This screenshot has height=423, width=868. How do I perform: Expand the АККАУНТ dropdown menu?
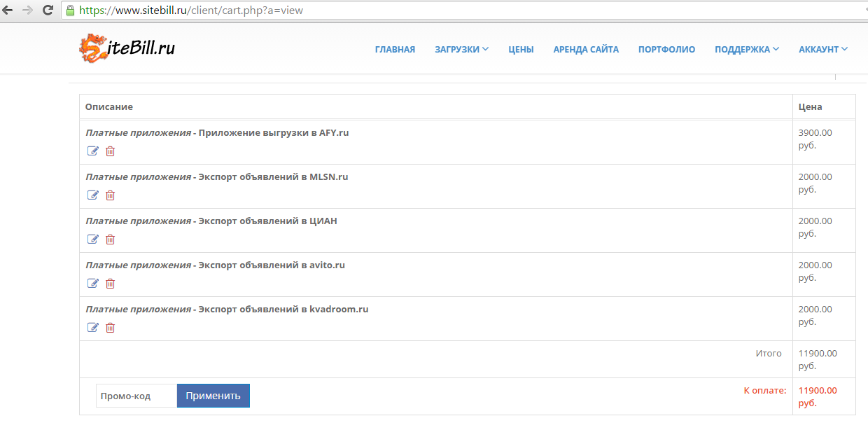click(822, 50)
